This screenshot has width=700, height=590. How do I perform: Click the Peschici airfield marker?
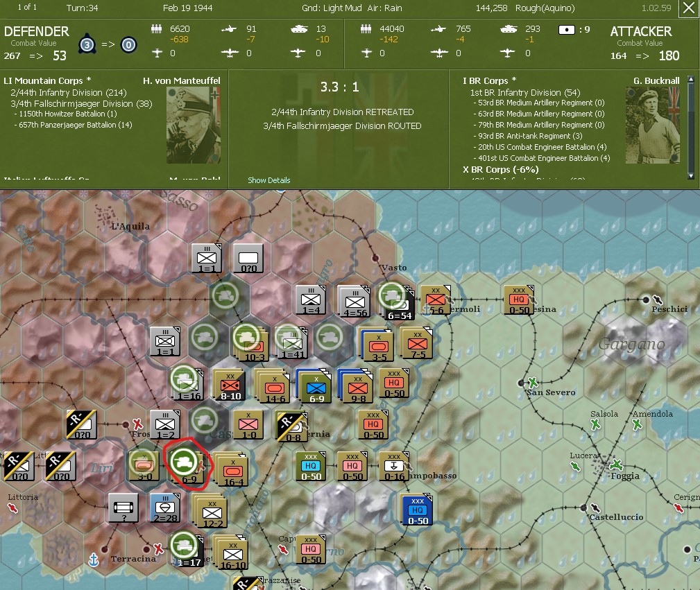(x=658, y=300)
